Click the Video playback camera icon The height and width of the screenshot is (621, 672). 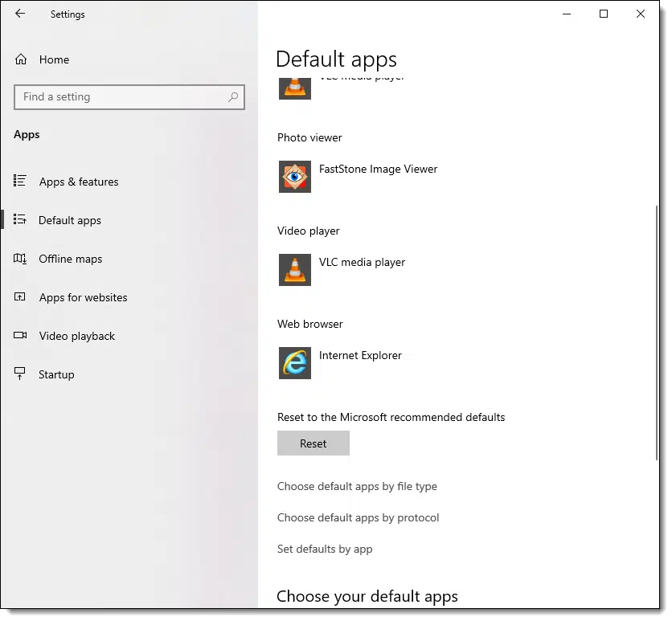coord(20,335)
